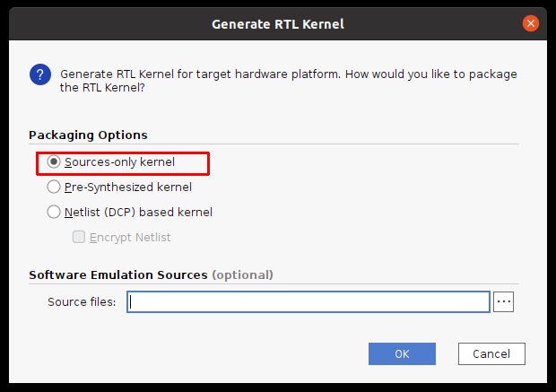556x392 pixels.
Task: Select Netlist (DCP) based kernel radio
Action: 54,213
